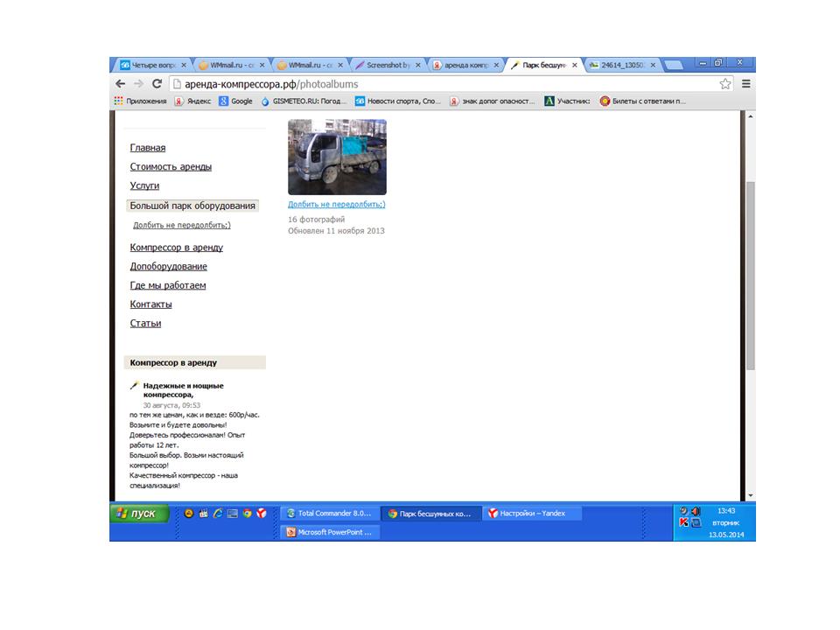The image size is (840, 630).
Task: Select the Большой парк оборудования menu item
Action: click(x=192, y=206)
